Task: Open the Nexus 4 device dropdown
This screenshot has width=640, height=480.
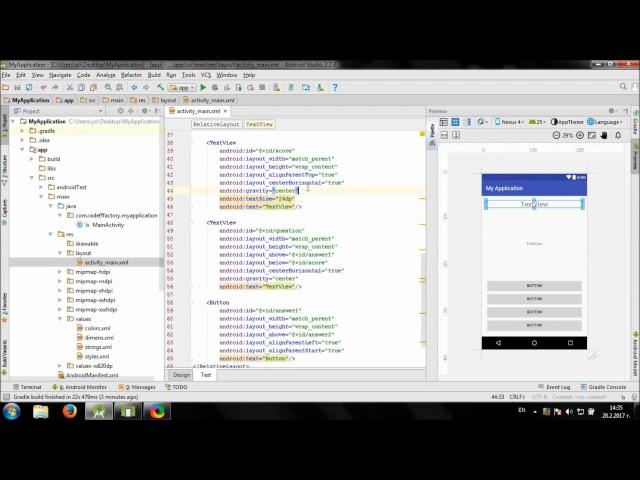Action: click(x=509, y=122)
